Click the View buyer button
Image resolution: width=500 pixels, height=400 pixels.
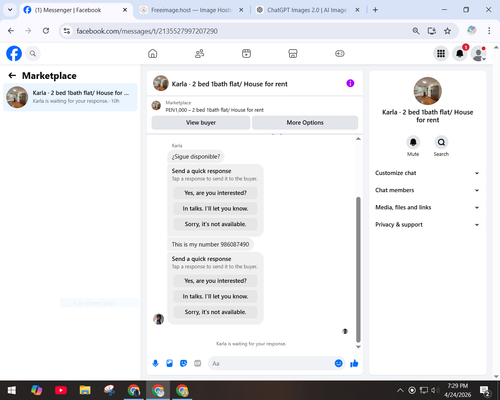click(x=201, y=123)
